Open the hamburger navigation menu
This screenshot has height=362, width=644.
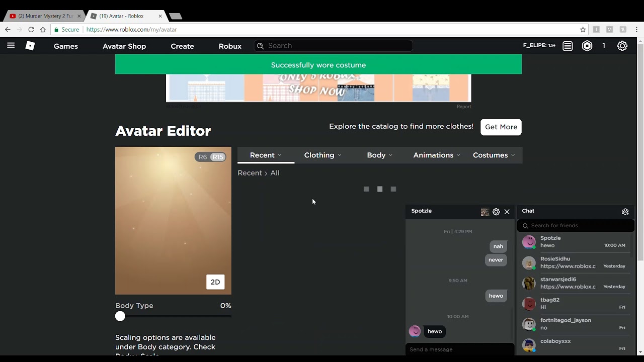pos(11,45)
